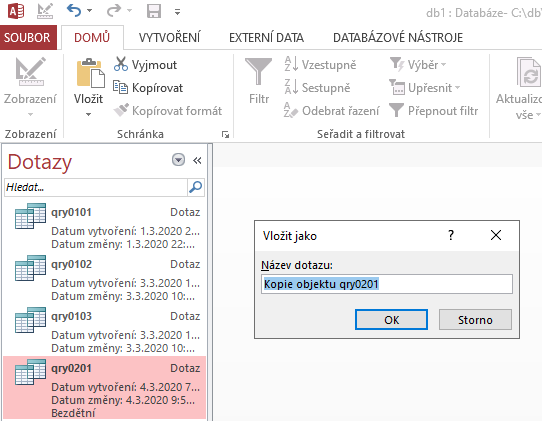Image resolution: width=542 pixels, height=421 pixels.
Task: Select qry0103 in the query list
Action: click(x=104, y=330)
